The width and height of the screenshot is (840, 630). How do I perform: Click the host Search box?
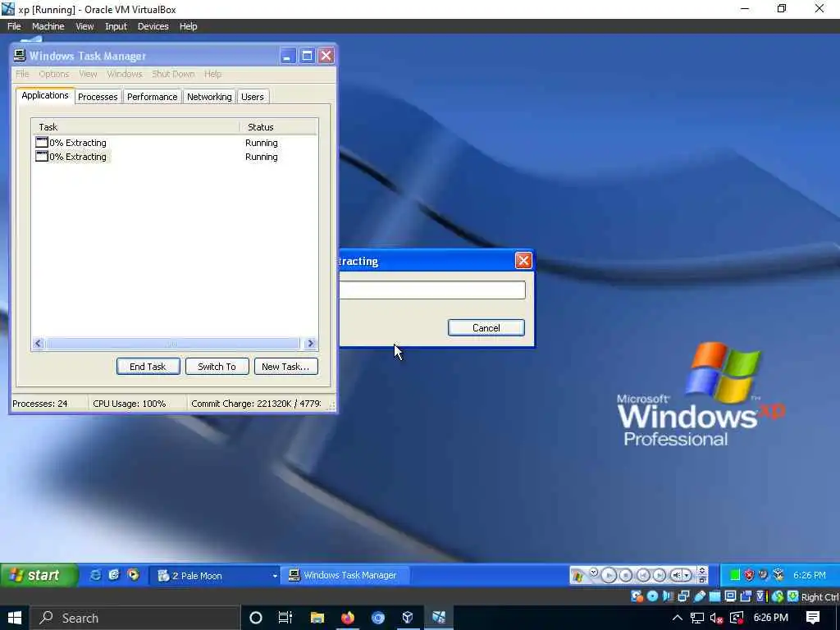[x=134, y=618]
